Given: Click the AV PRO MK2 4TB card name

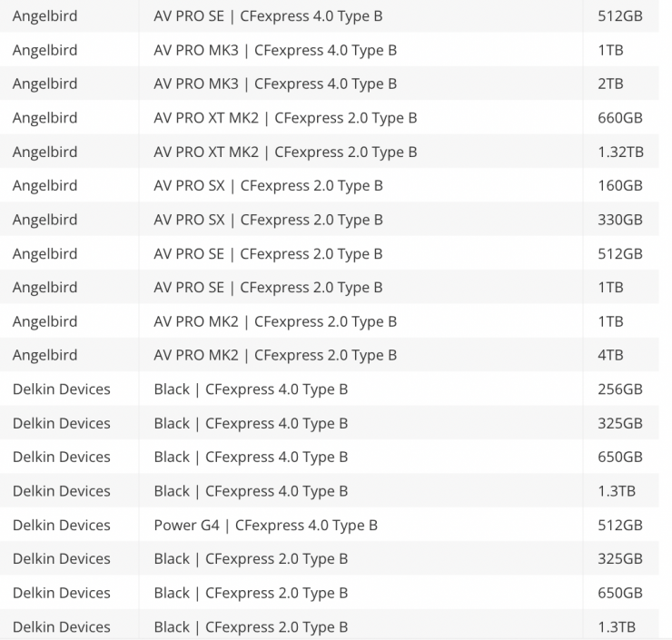Looking at the screenshot, I should click(275, 355).
